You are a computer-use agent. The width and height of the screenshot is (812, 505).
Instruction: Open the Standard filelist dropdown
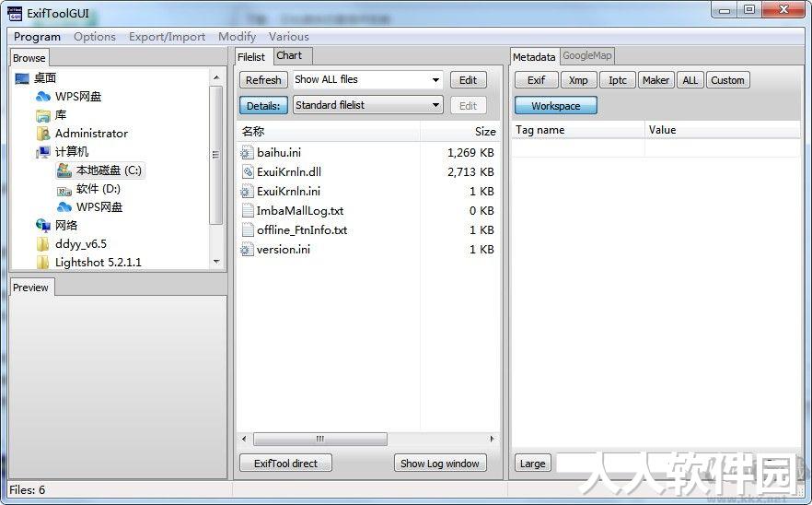(367, 105)
